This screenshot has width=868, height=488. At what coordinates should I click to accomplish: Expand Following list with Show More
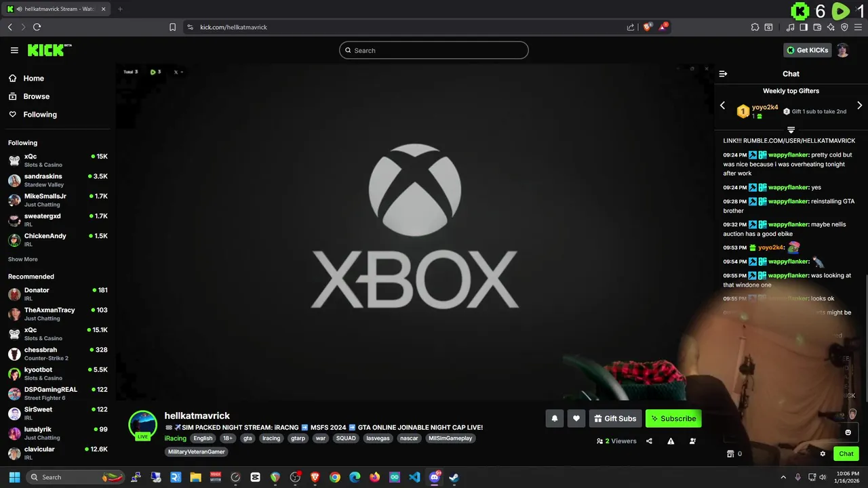tap(22, 259)
